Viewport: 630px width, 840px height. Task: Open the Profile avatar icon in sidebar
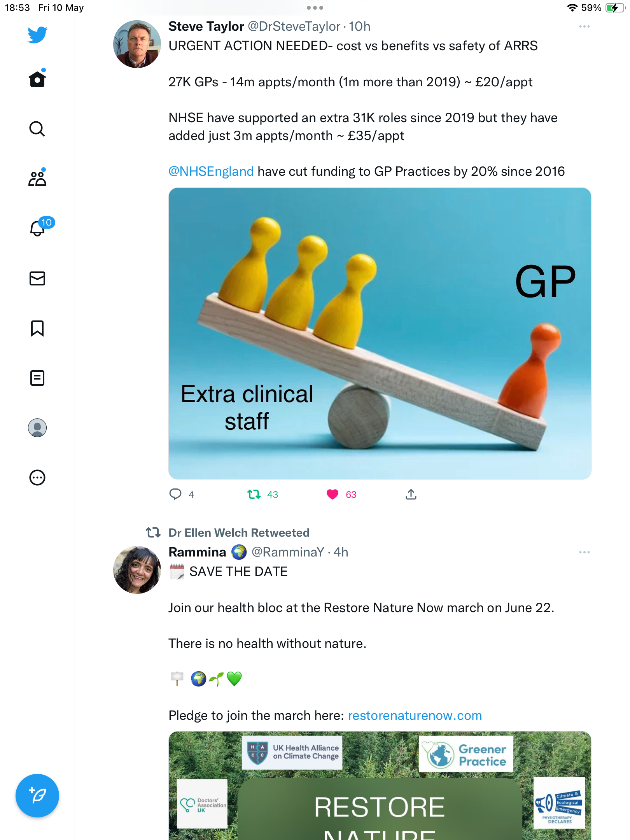[x=37, y=428]
